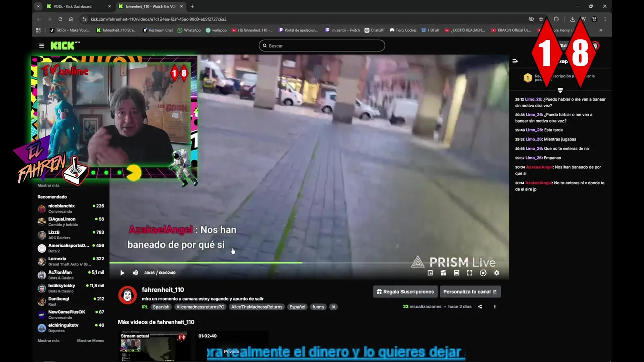Share the video using the share icon

click(480, 306)
